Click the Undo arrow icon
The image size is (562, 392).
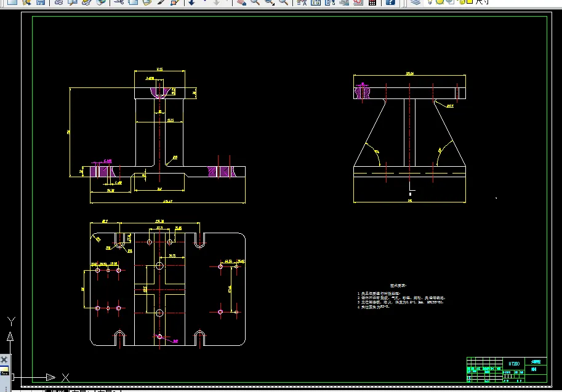(192, 2)
